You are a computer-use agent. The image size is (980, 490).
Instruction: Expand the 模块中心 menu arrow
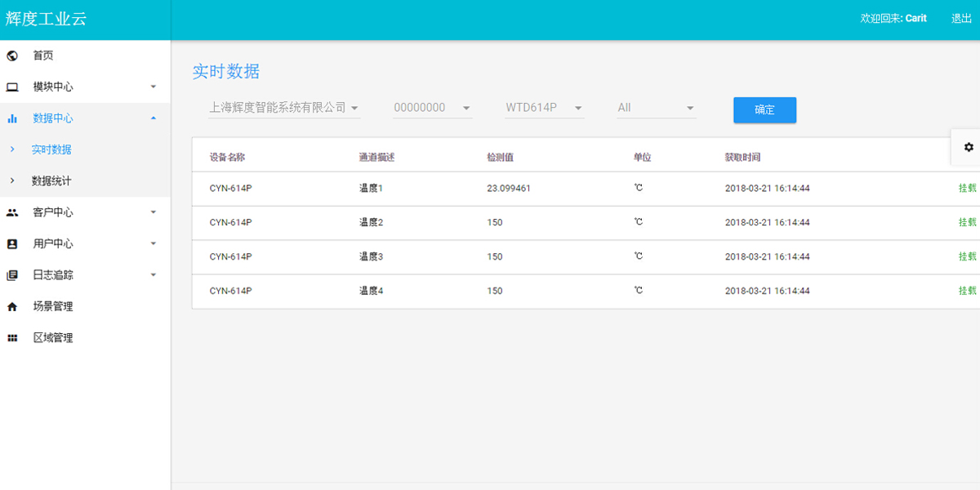tap(153, 87)
